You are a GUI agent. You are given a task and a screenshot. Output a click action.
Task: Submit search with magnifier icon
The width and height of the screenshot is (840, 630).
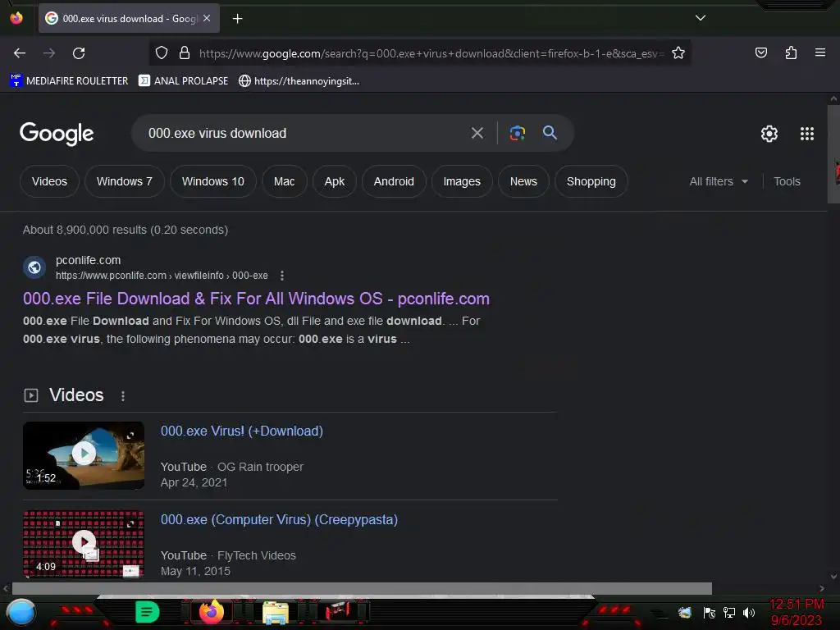click(x=550, y=132)
